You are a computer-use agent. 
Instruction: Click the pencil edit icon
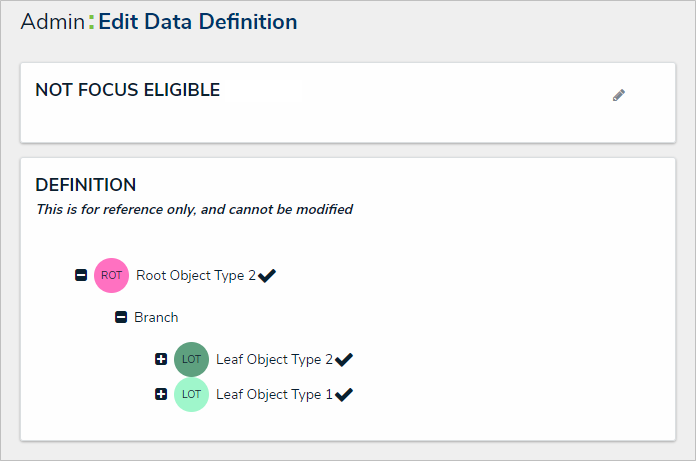[619, 95]
